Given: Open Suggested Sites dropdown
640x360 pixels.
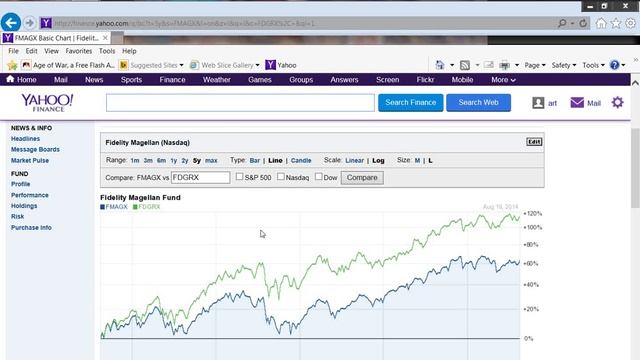Looking at the screenshot, I should [x=151, y=65].
